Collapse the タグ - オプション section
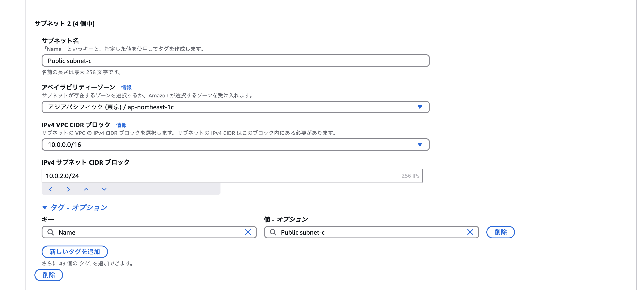Viewport: 644px width, 290px height. click(x=45, y=207)
